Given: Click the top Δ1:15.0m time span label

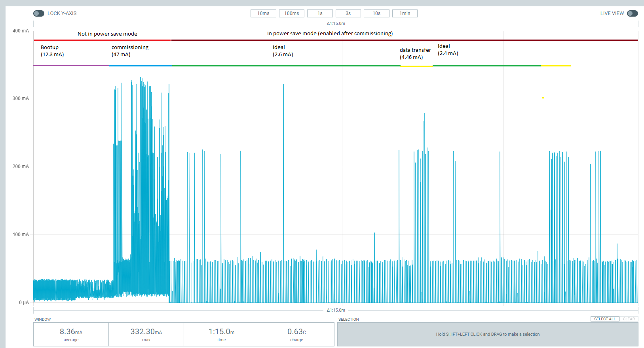Looking at the screenshot, I should click(x=336, y=24).
